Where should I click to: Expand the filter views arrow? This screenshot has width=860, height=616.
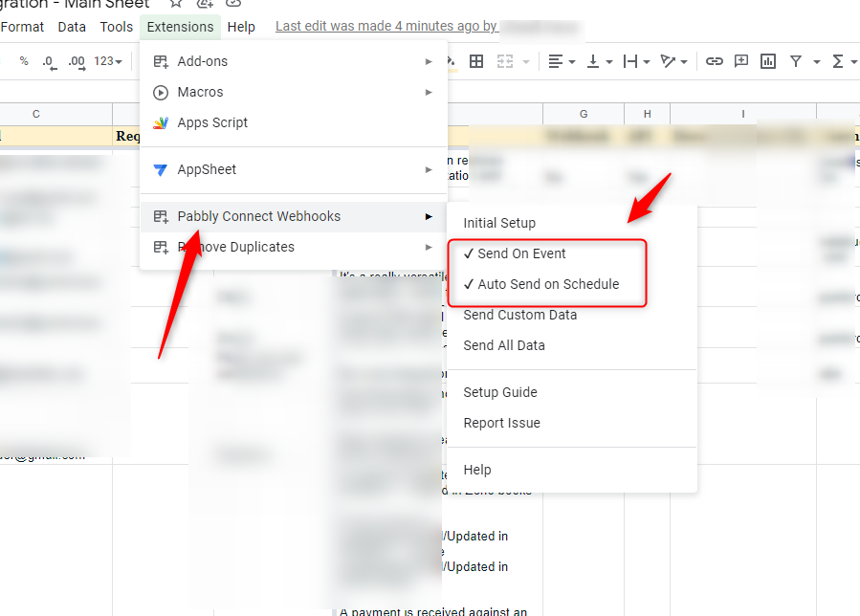pyautogui.click(x=816, y=62)
